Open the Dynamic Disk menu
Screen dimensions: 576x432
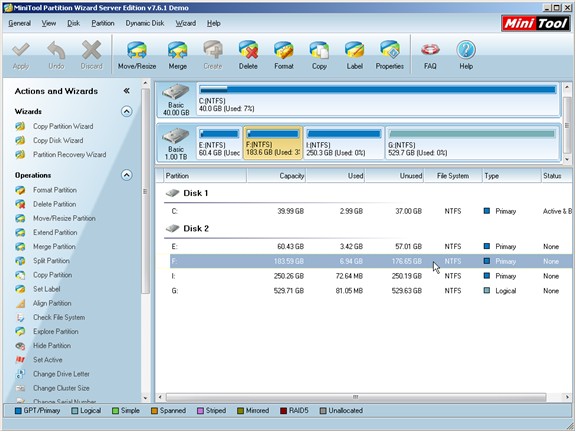tap(145, 23)
